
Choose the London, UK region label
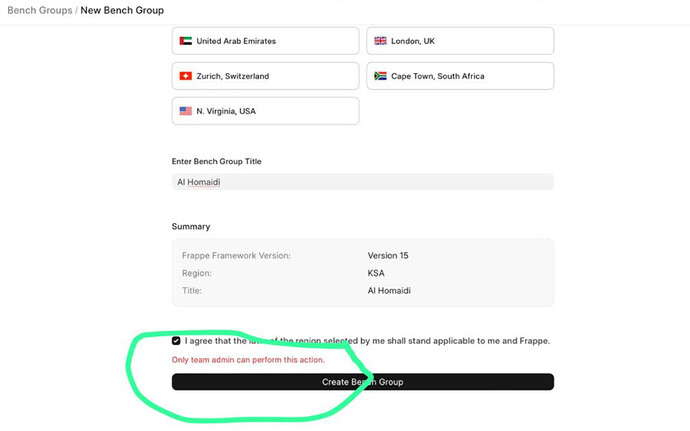pos(413,41)
